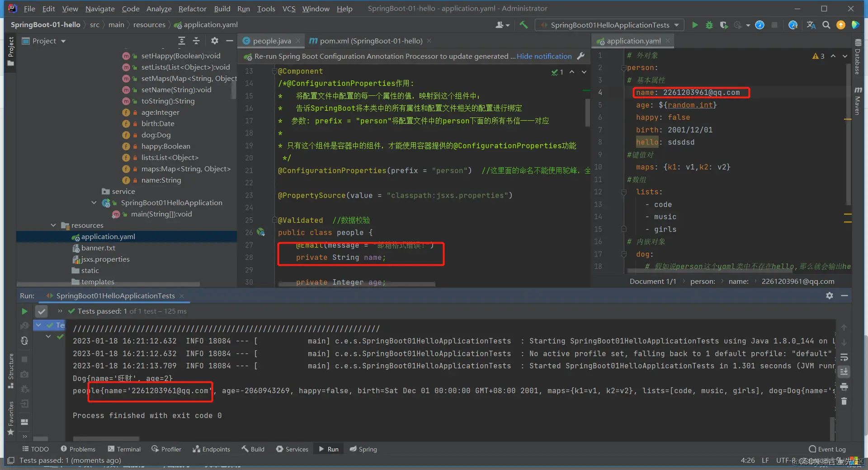Open Search Everywhere magnifier icon
Image resolution: width=868 pixels, height=470 pixels.
coord(826,25)
